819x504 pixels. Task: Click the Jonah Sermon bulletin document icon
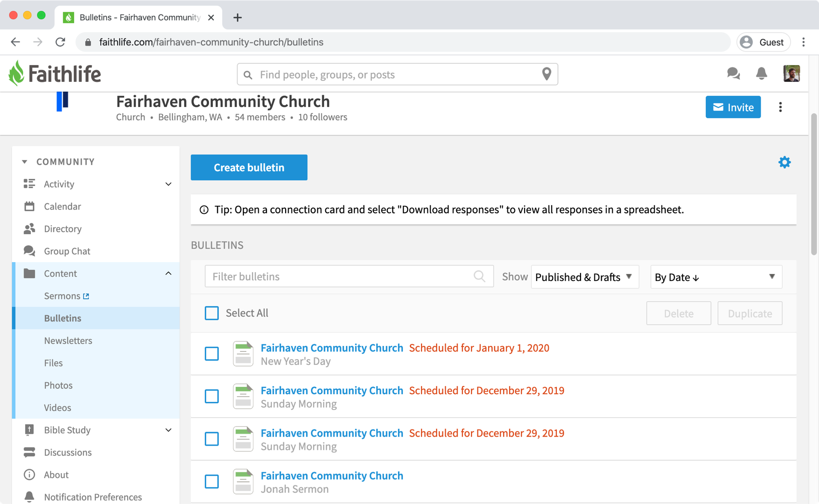click(243, 481)
